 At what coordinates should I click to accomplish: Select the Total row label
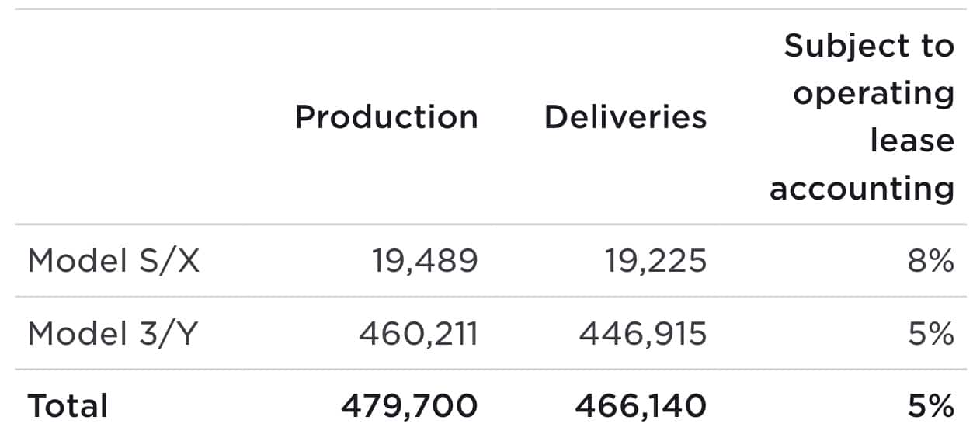click(68, 406)
